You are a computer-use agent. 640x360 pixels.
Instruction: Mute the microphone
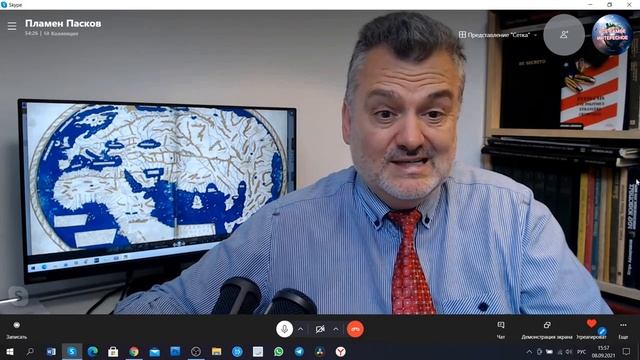point(284,329)
